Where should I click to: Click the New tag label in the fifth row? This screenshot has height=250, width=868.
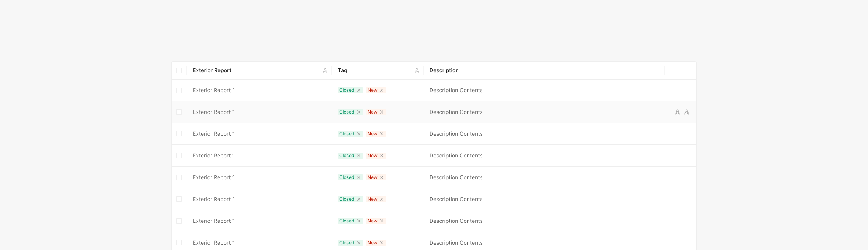pos(372,177)
